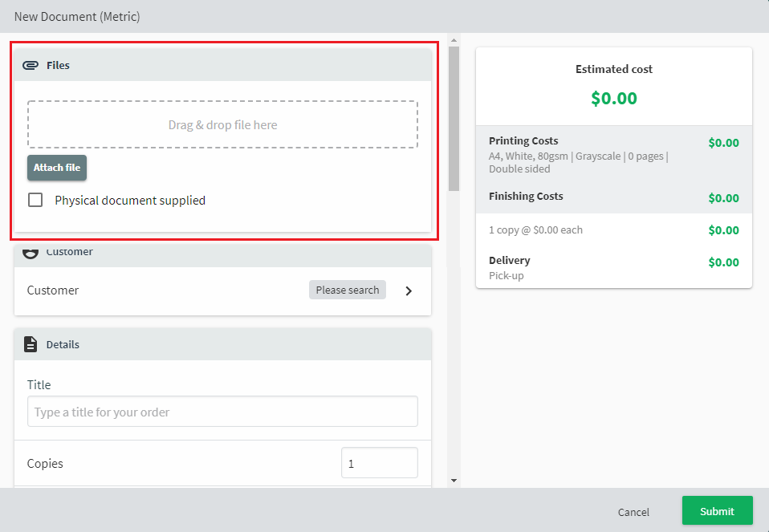Cancel the new document dialog

point(633,512)
